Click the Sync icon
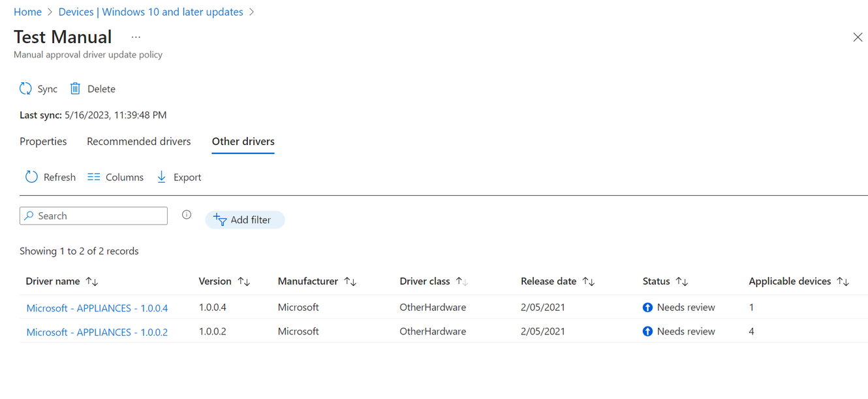The width and height of the screenshot is (868, 399). (x=25, y=89)
